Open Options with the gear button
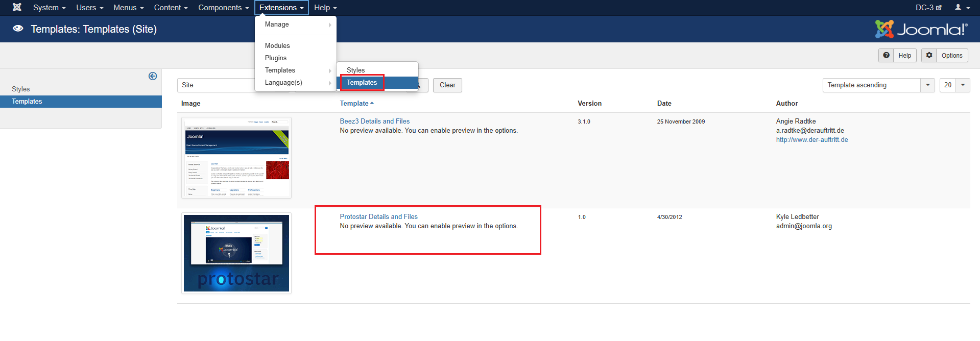The height and width of the screenshot is (341, 980). 944,55
